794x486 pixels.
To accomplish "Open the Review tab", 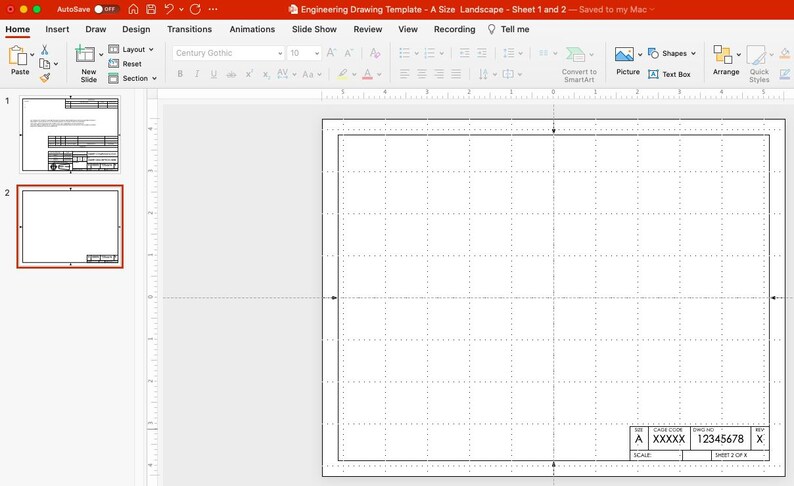I will point(368,29).
